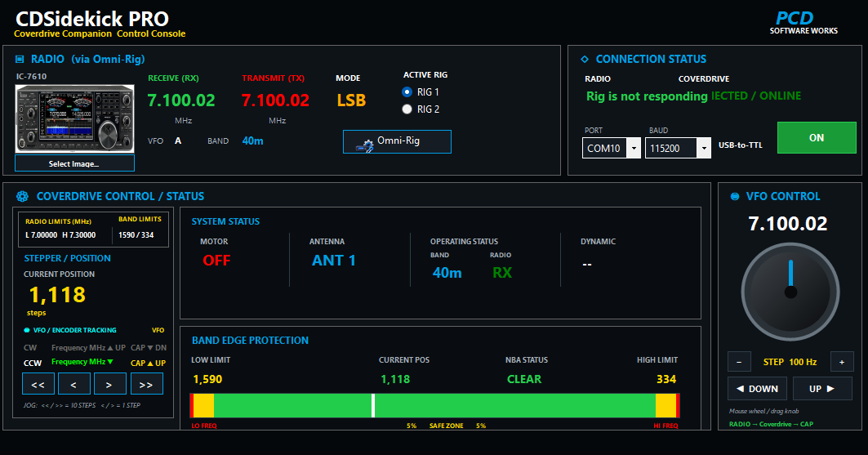Jog back one step with < button
The height and width of the screenshot is (455, 868).
(74, 384)
